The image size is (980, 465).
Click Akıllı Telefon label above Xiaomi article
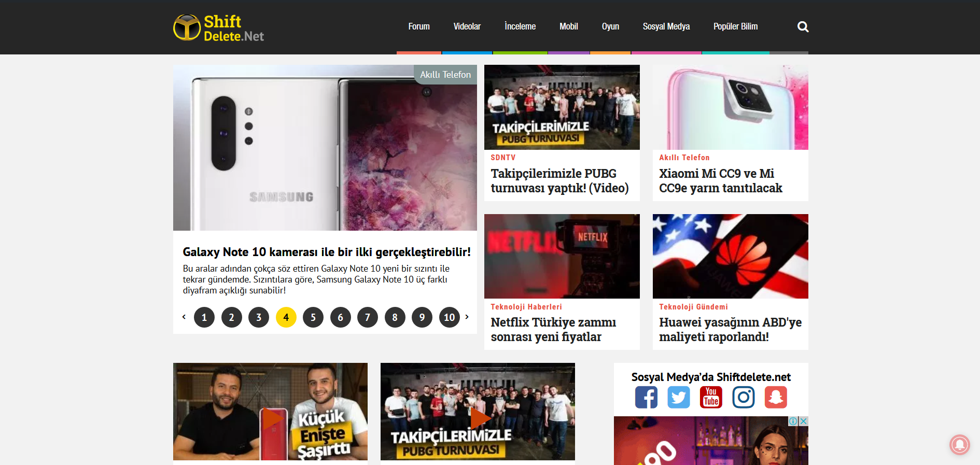684,158
